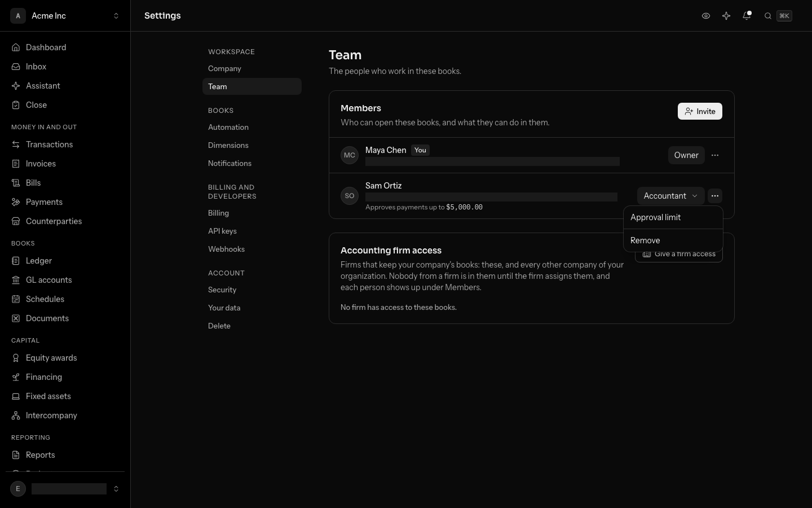Open API keys settings
812x508 pixels.
coord(252,231)
